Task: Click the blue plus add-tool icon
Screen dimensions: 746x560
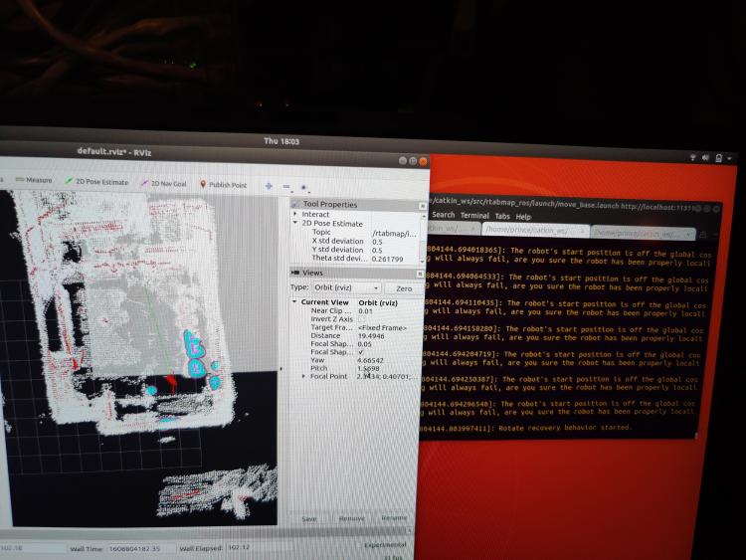Action: [268, 185]
